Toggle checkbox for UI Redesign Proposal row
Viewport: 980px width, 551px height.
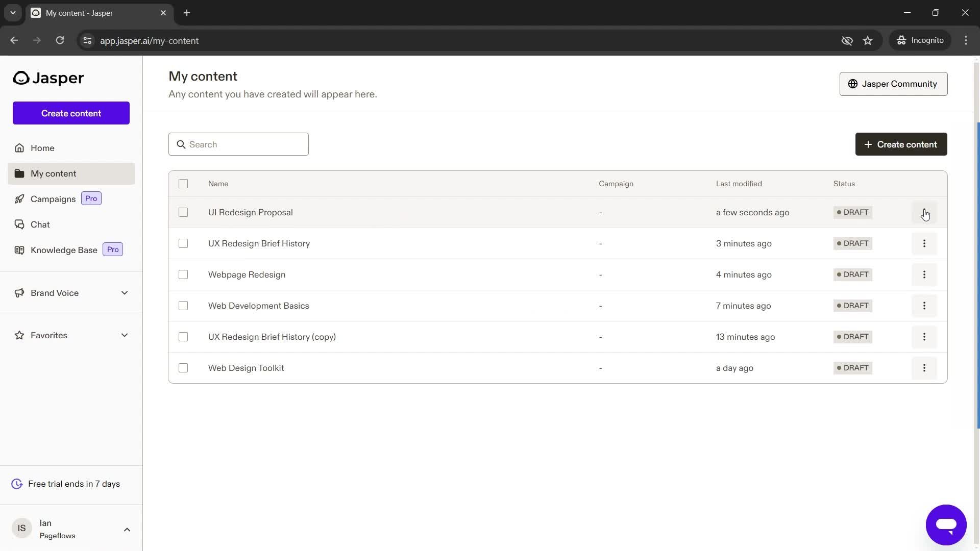(183, 213)
